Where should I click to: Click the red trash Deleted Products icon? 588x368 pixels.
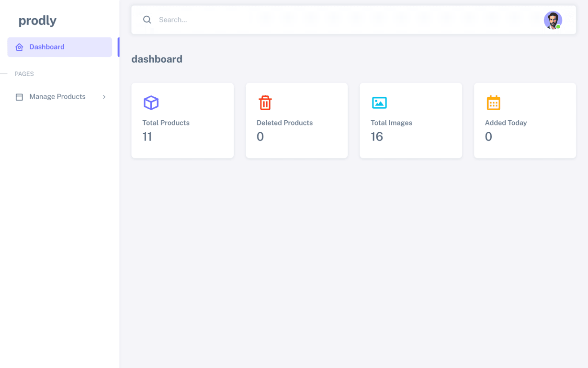coord(265,103)
